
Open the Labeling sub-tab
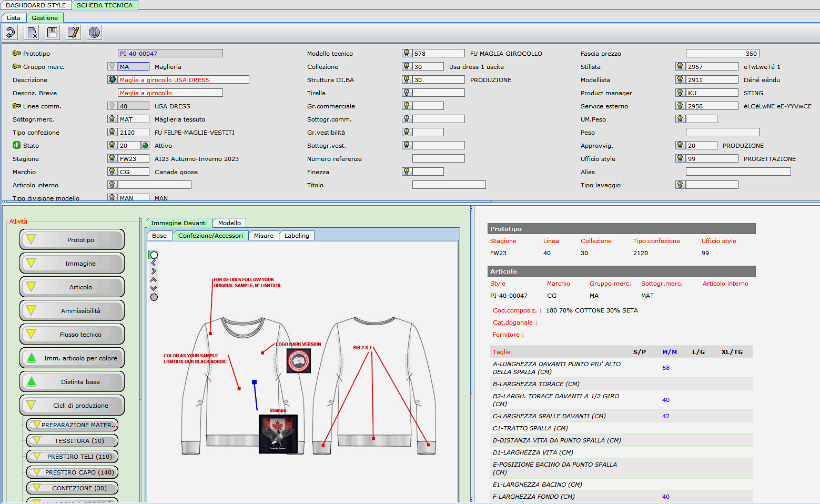click(297, 236)
